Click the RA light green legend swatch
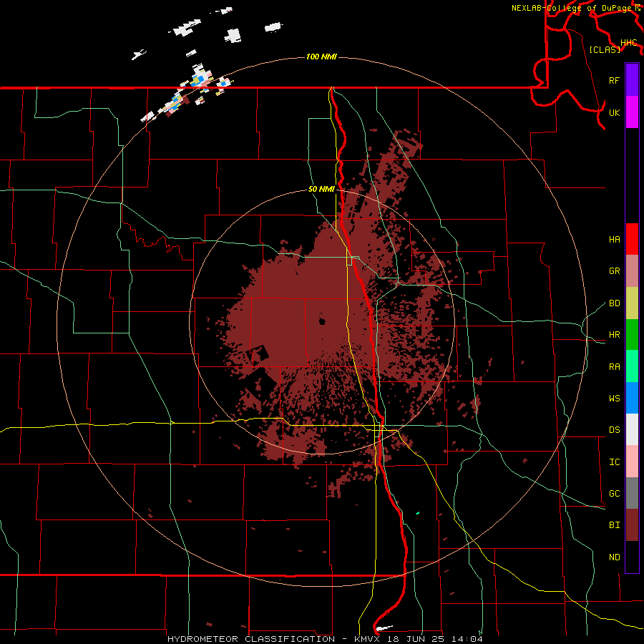Screen dimensions: 644x644 [632, 366]
